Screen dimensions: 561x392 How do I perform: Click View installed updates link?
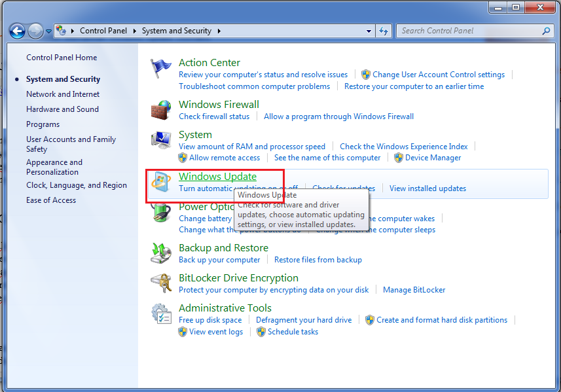427,188
